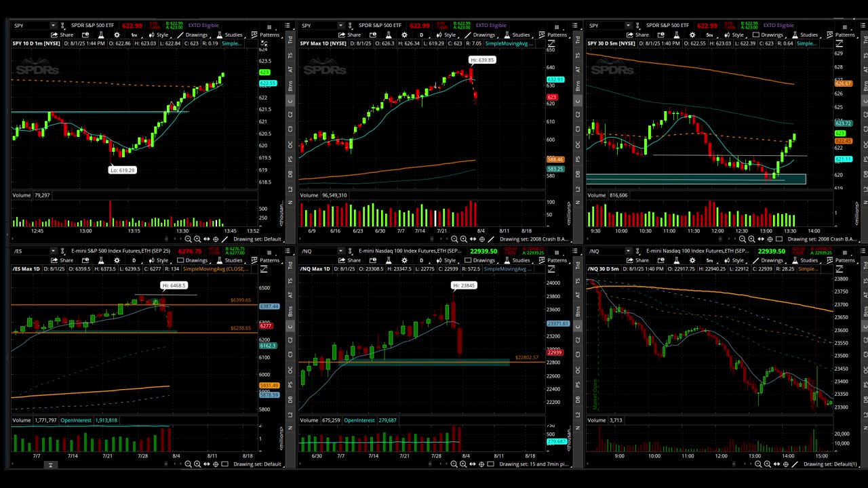This screenshot has height=488, width=868.
Task: Open Patterns menu in /ES chart
Action: [266, 260]
